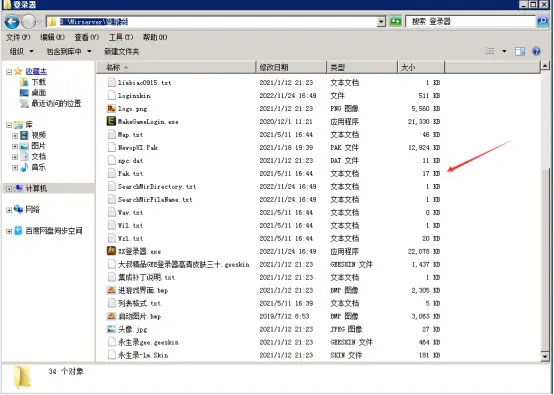The image size is (554, 395).
Task: Click the change view icon
Action: click(490, 51)
